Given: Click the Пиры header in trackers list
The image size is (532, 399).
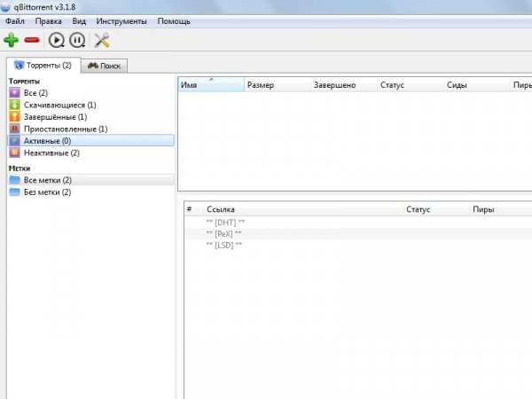Looking at the screenshot, I should point(501,209).
